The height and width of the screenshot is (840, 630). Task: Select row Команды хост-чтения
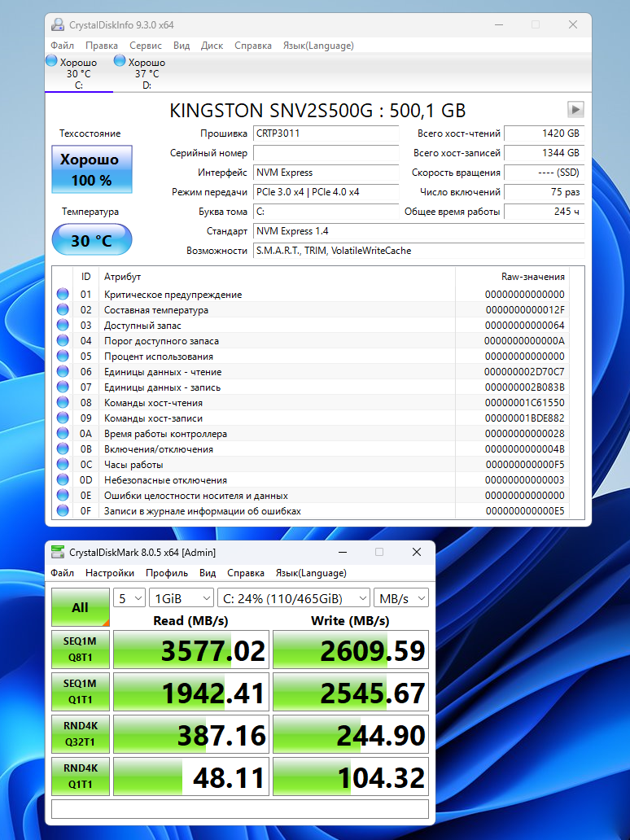point(311,403)
